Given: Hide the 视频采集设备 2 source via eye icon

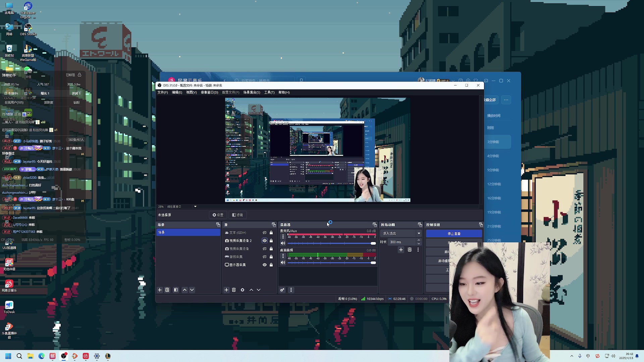Looking at the screenshot, I should point(265,241).
